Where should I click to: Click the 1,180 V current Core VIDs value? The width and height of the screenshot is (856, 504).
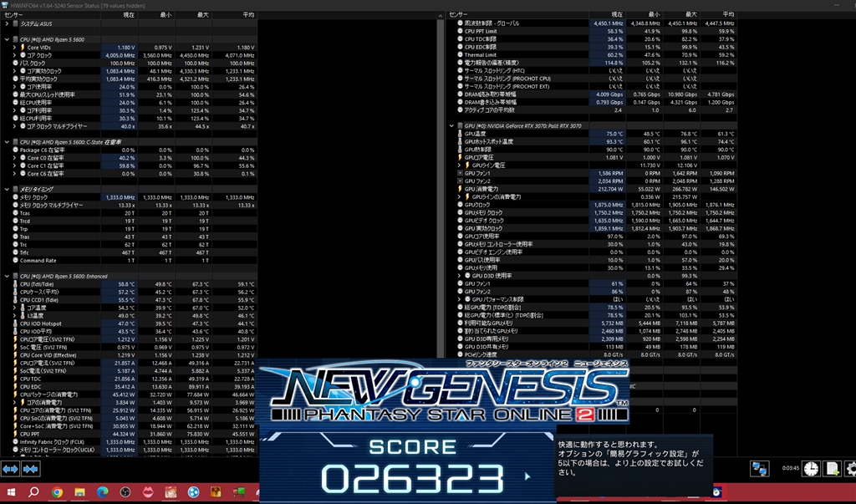(x=126, y=48)
